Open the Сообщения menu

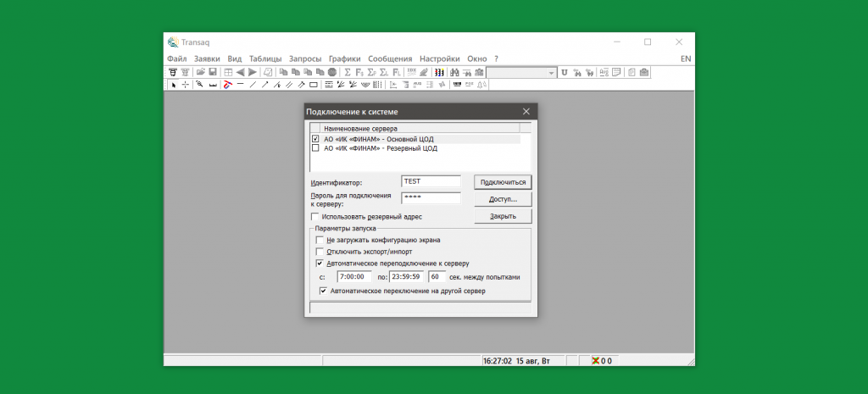click(390, 58)
